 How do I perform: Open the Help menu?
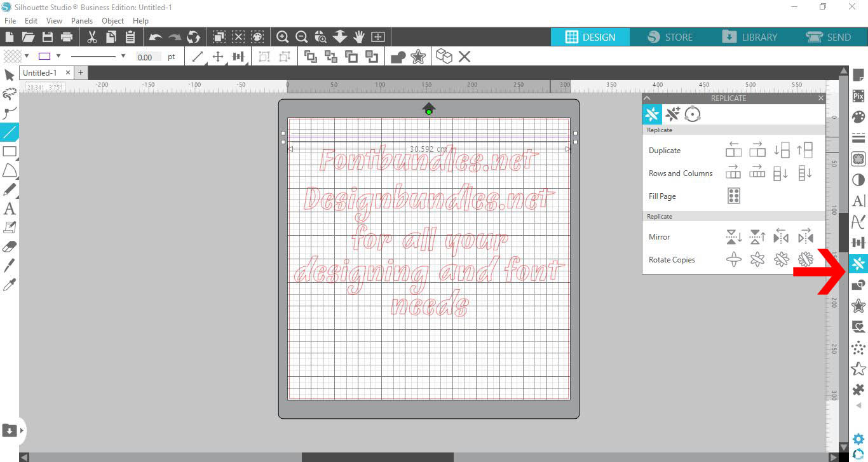140,21
